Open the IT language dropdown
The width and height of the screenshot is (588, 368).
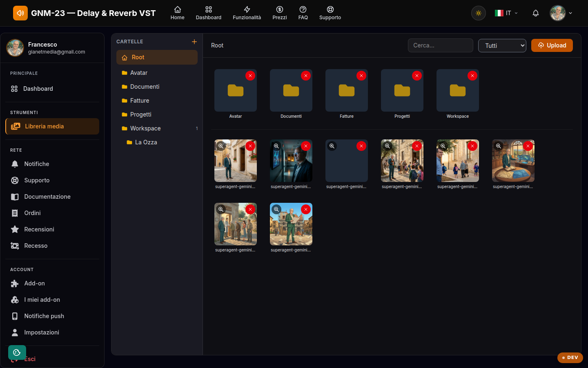point(506,13)
